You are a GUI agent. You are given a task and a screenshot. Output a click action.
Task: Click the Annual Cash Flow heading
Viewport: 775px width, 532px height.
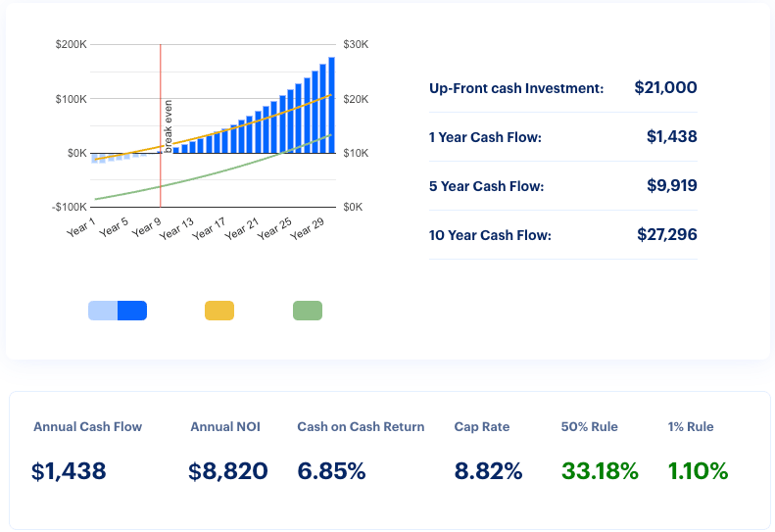point(87,427)
